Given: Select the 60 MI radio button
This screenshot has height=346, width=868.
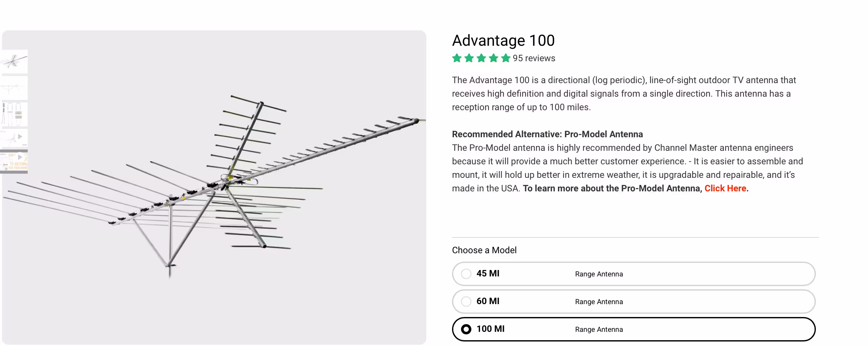Looking at the screenshot, I should point(466,301).
